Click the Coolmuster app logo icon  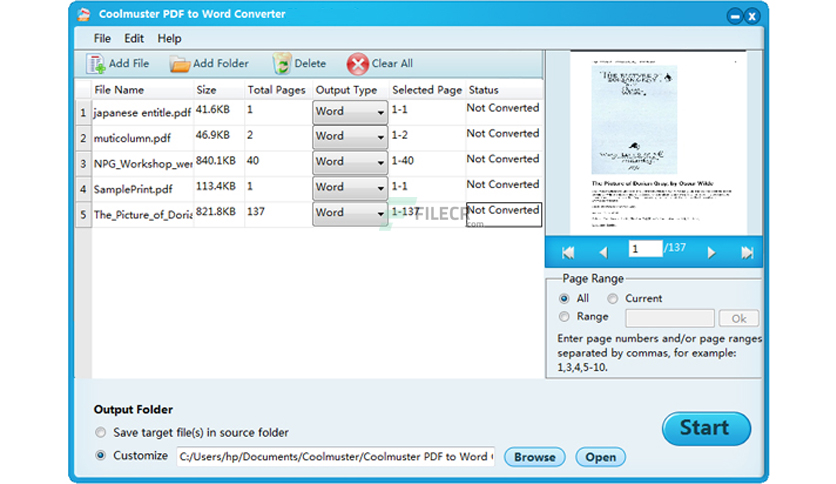[84, 14]
